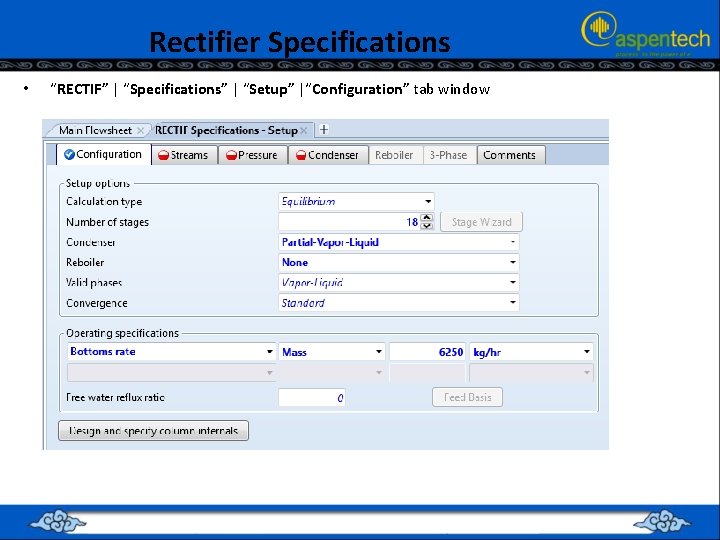
Task: Open a new tab with the plus icon
Action: [324, 129]
